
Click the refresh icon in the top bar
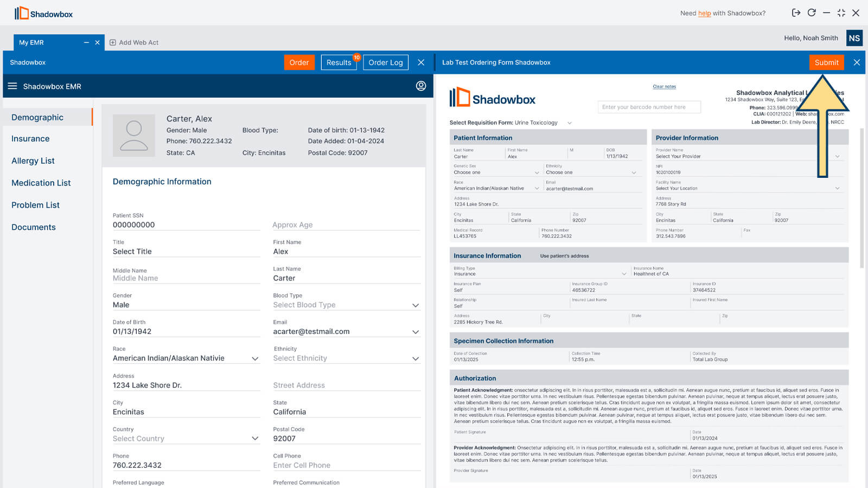(812, 12)
